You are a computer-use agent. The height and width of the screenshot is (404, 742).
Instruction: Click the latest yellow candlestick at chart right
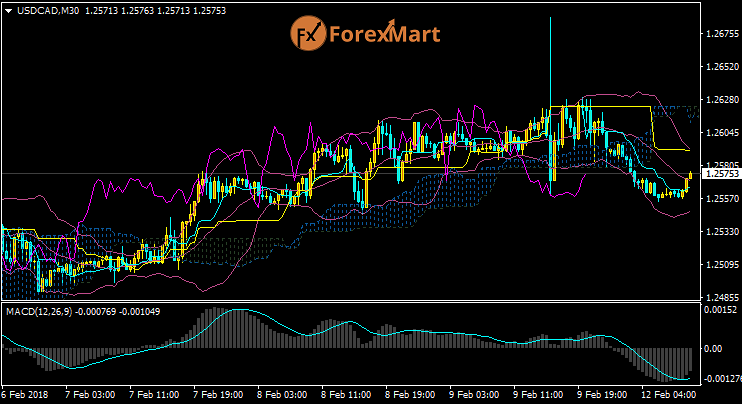690,178
